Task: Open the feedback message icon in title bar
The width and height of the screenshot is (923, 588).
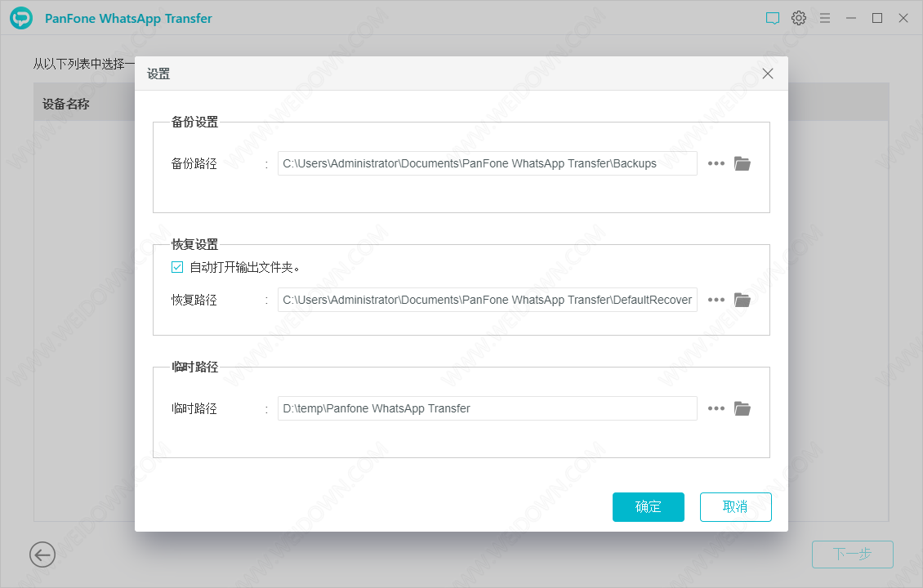Action: 773,18
